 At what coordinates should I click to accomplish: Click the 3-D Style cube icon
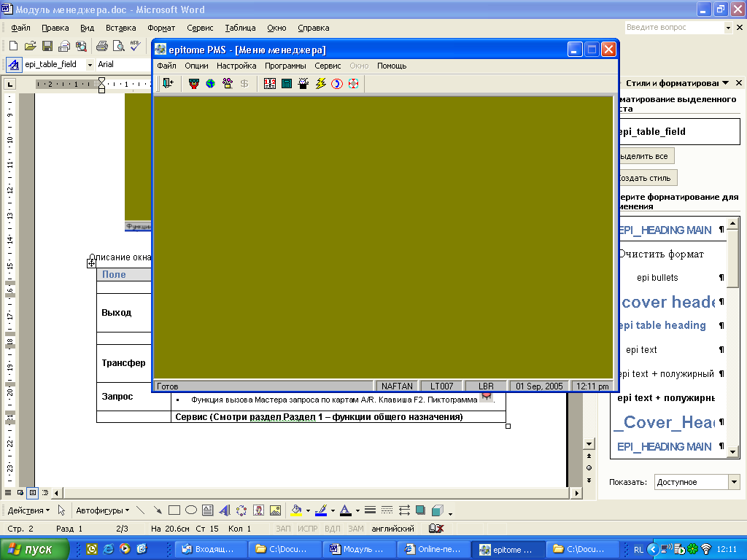(x=437, y=510)
